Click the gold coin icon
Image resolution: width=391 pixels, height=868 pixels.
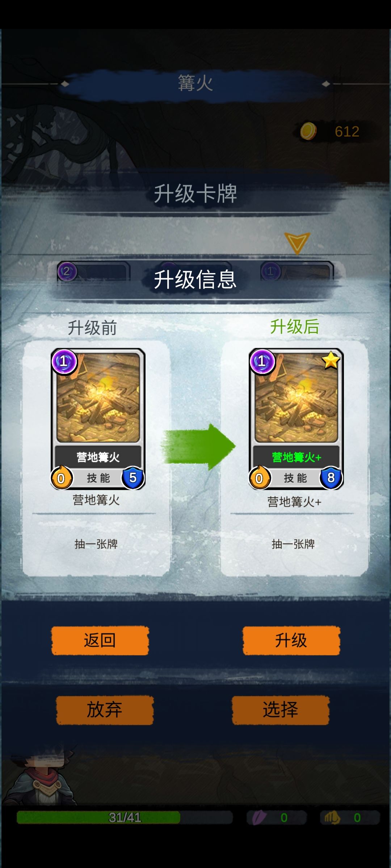[308, 131]
